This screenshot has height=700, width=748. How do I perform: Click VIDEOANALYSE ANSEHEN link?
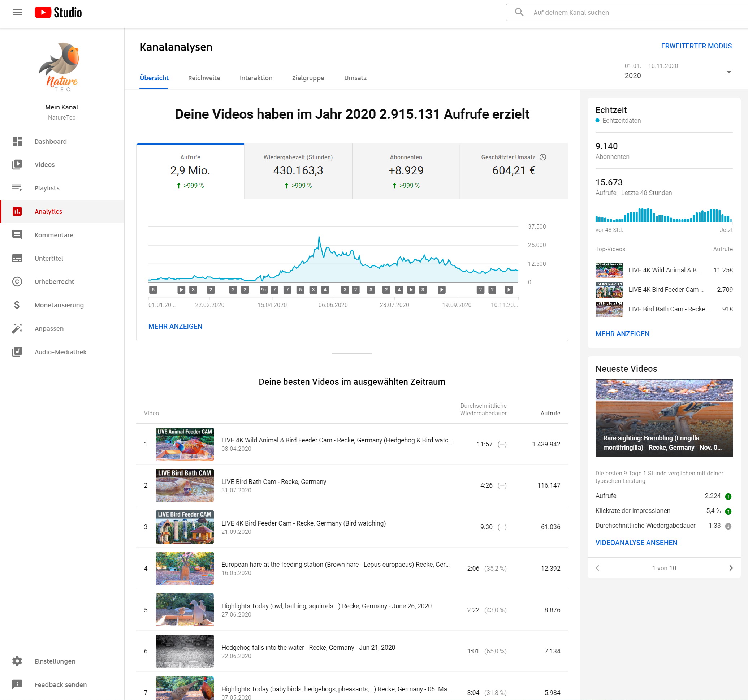coord(636,542)
